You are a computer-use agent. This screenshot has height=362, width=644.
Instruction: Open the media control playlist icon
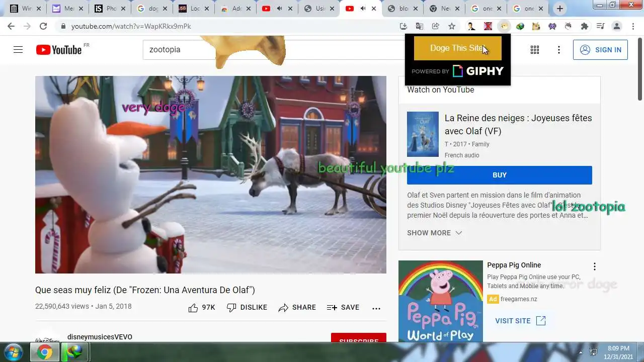coord(600,26)
